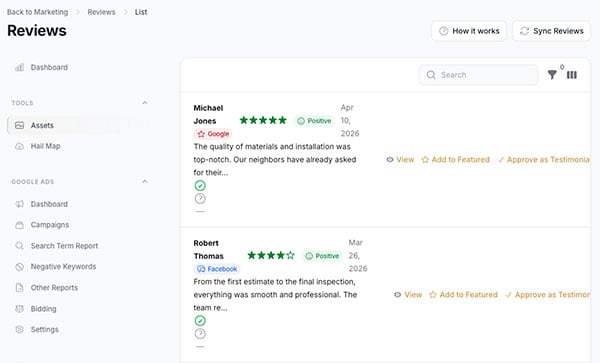
Task: Click the refresh arrows icon in Sync Reviews
Action: tap(524, 31)
